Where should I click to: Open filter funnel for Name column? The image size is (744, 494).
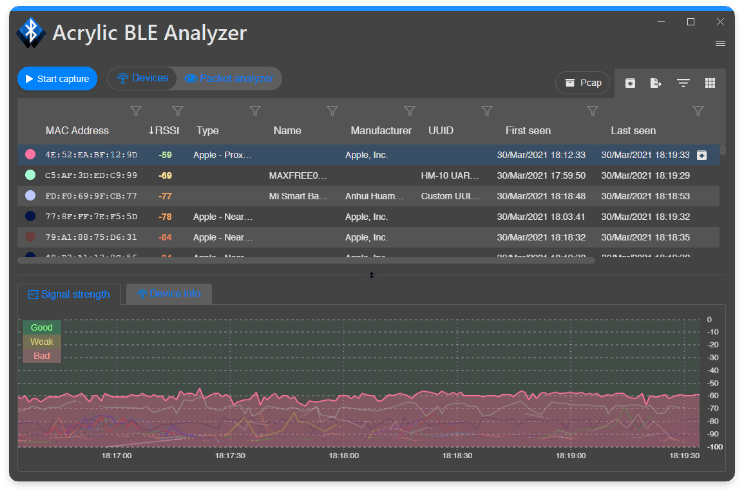332,111
